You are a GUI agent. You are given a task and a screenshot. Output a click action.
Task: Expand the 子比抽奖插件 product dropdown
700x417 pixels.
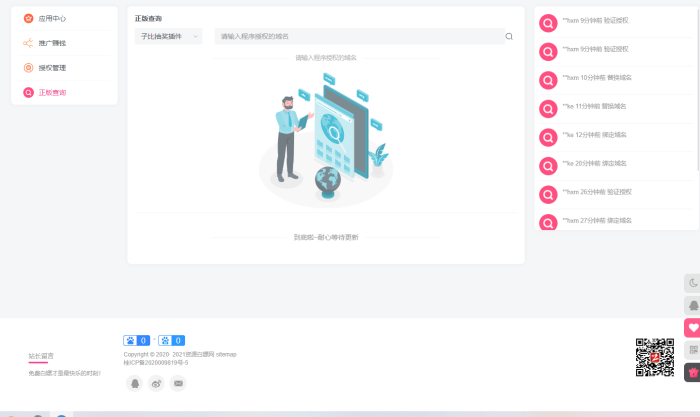click(168, 36)
